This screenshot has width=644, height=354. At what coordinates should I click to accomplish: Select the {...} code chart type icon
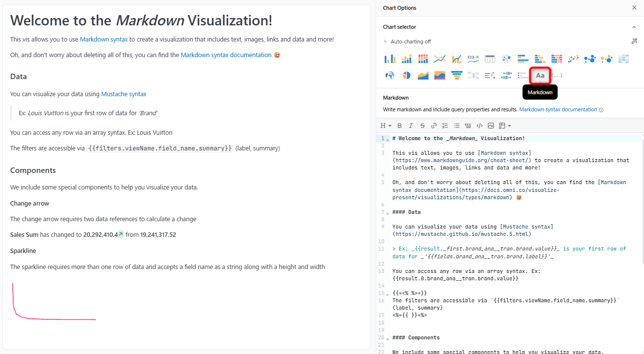557,76
